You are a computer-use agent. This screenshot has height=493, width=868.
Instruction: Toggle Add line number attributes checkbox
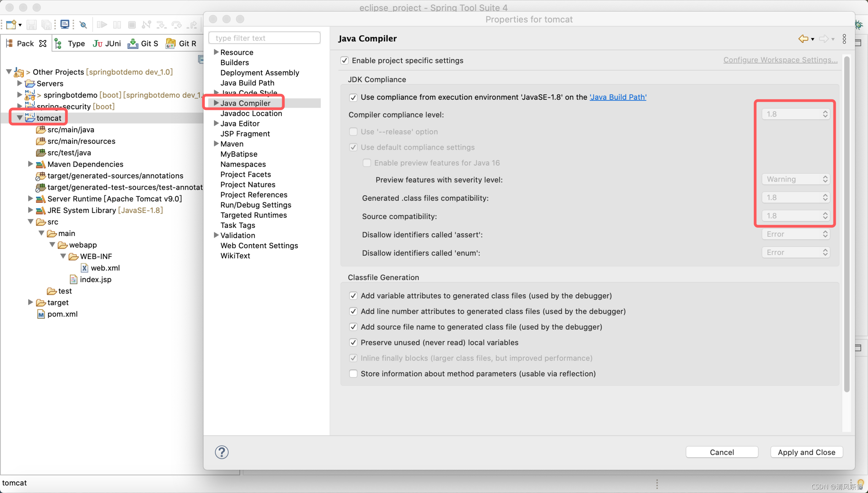(x=353, y=311)
